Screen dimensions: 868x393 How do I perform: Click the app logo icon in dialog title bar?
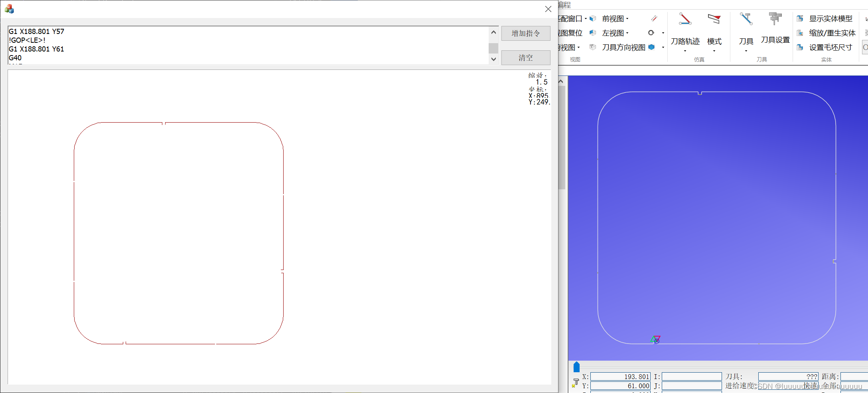click(x=9, y=9)
